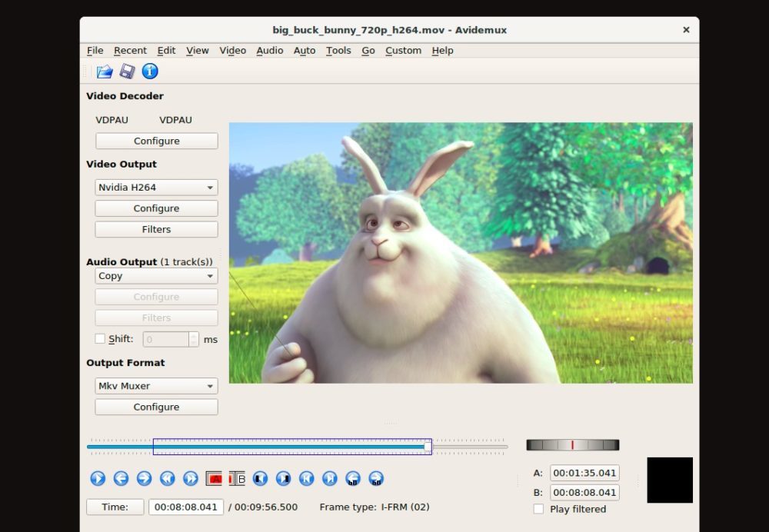Open the video Information icon
This screenshot has width=769, height=532.
[x=150, y=71]
